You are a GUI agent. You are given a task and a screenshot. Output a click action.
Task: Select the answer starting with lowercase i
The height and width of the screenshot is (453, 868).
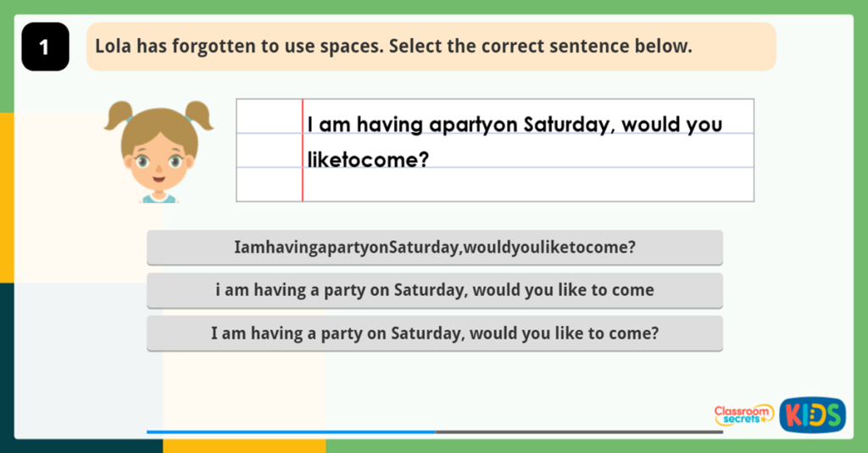coord(435,290)
